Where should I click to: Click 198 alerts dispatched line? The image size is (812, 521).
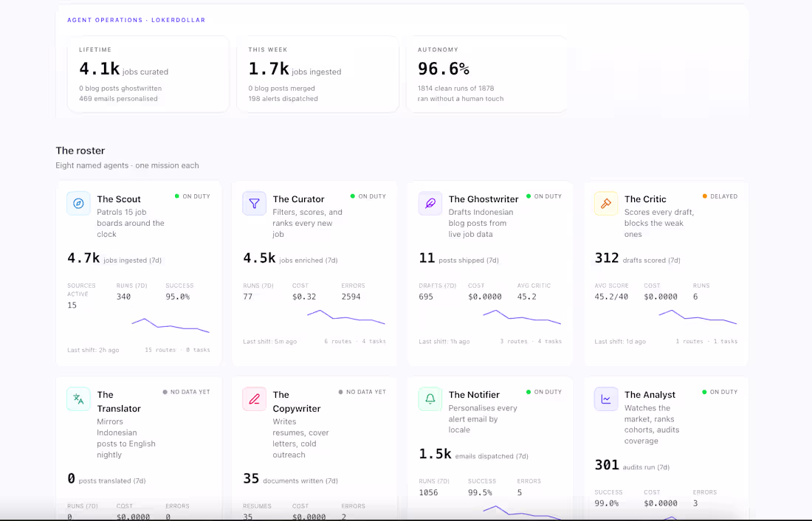pos(283,99)
